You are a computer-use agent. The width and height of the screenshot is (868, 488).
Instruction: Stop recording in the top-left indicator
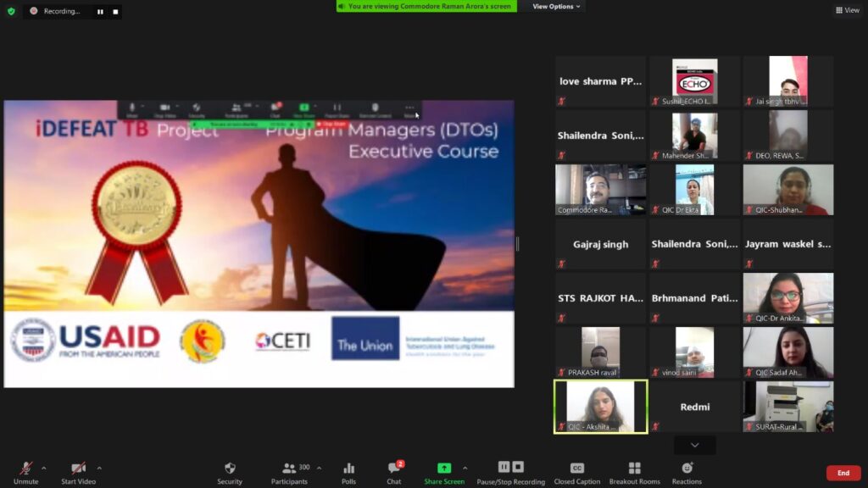(114, 12)
